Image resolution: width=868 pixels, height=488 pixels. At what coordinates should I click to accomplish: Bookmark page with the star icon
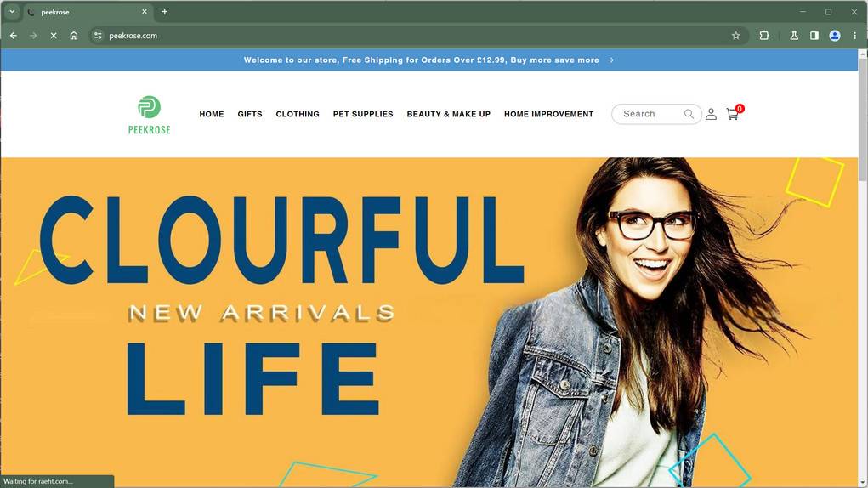735,36
